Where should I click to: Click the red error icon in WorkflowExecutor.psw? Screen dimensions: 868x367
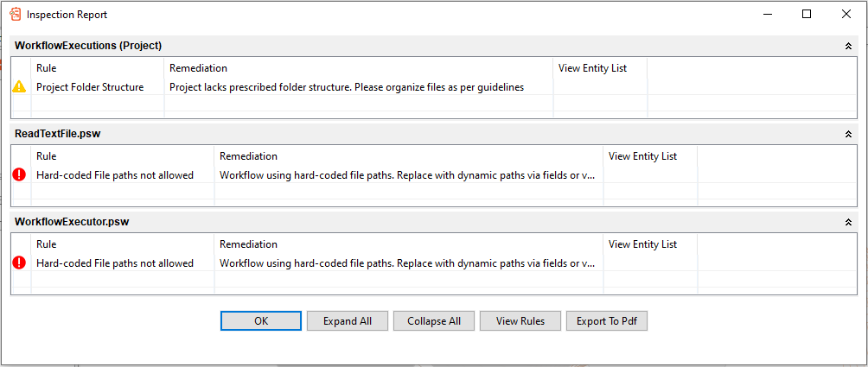point(19,263)
